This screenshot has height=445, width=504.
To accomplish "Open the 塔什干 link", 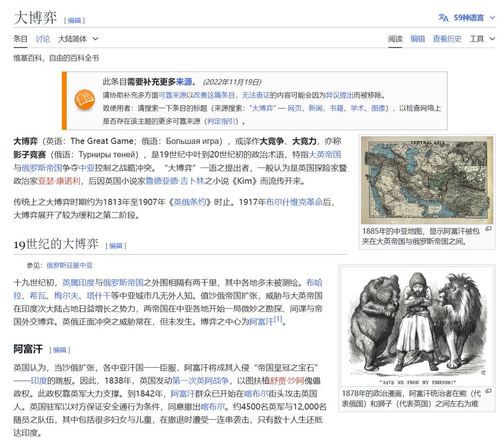I will [x=99, y=296].
